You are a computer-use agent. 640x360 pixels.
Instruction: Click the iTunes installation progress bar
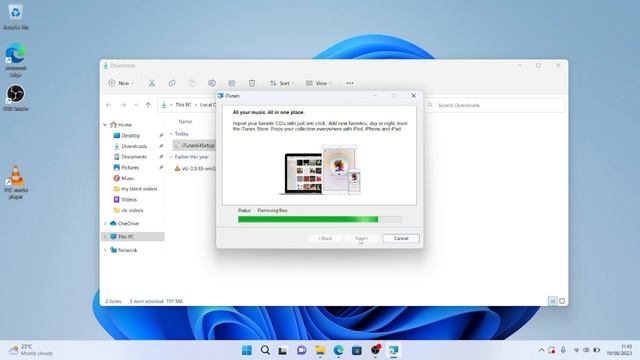[x=320, y=220]
